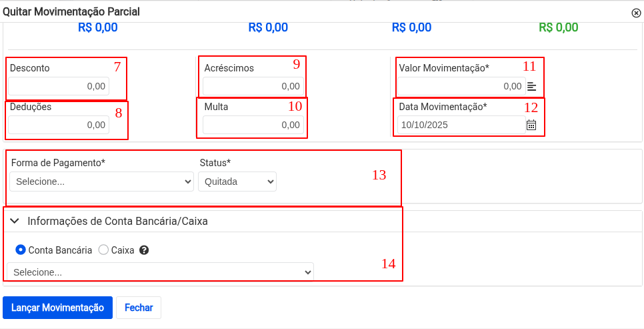644x329 pixels.
Task: Click the Quitar Movimentação Parcial dialog title
Action: [x=72, y=12]
